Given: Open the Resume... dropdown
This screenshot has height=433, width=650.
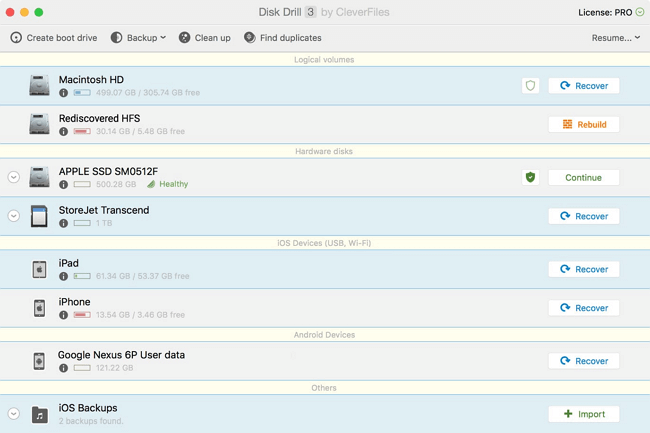Looking at the screenshot, I should pyautogui.click(x=616, y=38).
